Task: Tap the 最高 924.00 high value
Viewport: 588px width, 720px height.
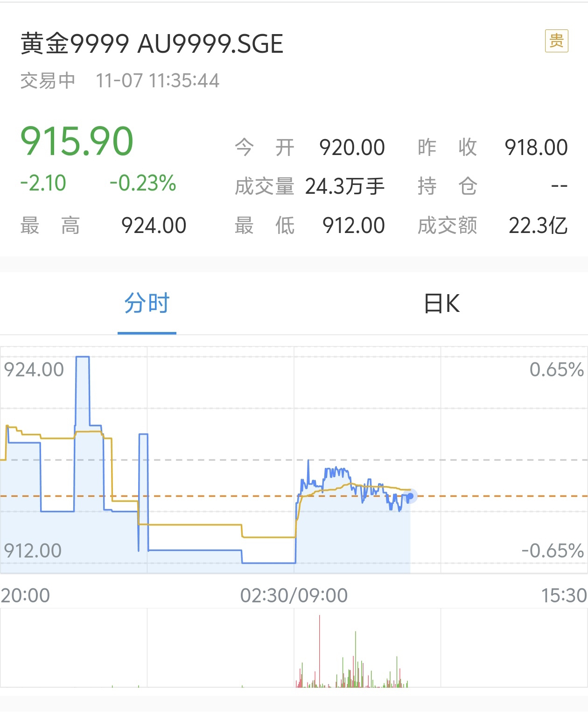Action: 154,226
